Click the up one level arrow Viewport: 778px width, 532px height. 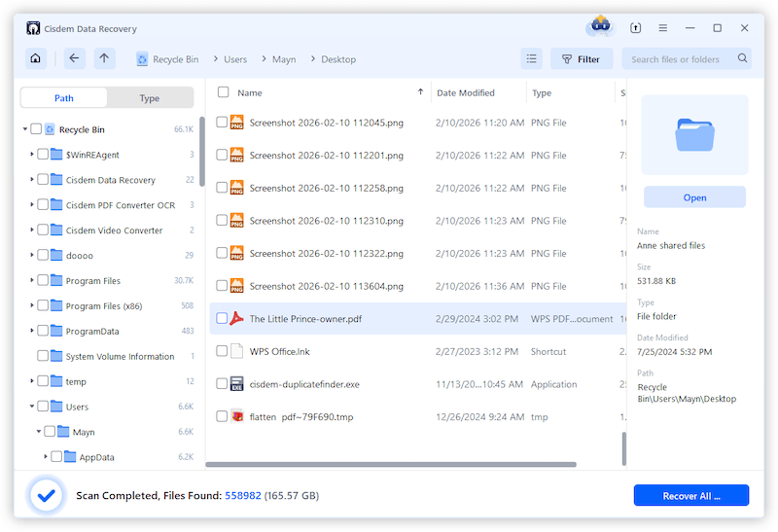pos(104,58)
